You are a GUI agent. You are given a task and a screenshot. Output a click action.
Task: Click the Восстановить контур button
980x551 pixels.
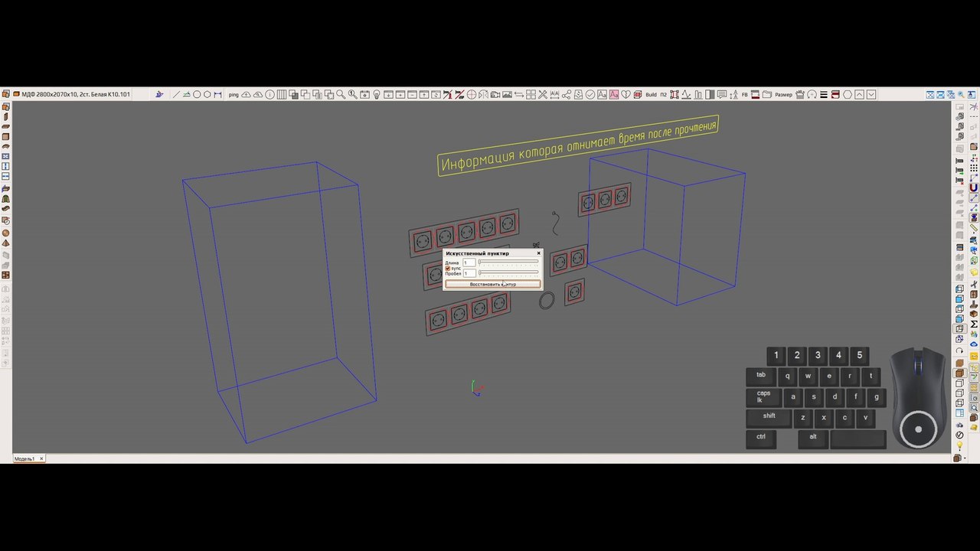[493, 284]
